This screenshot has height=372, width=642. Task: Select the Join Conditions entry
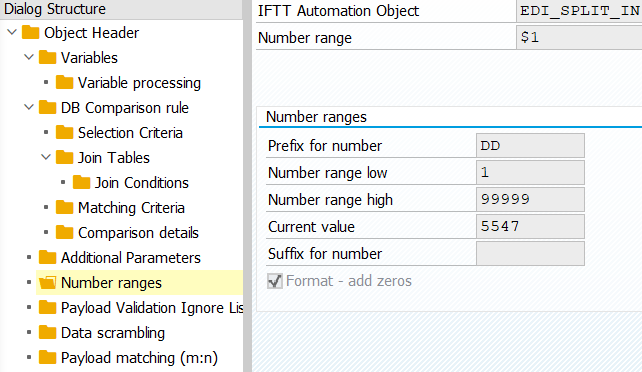142,183
